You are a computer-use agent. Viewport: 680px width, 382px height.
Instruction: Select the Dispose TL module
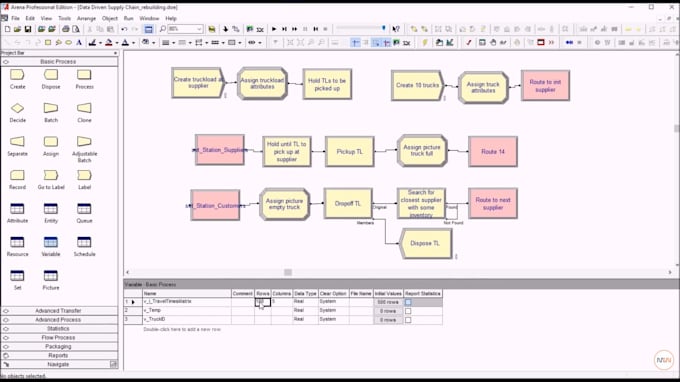(426, 243)
